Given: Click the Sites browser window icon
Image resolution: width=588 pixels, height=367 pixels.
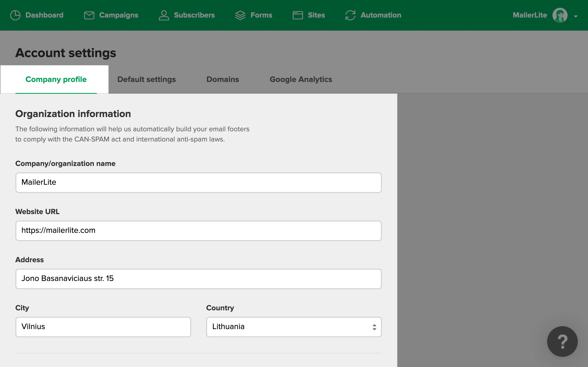Looking at the screenshot, I should pyautogui.click(x=298, y=15).
